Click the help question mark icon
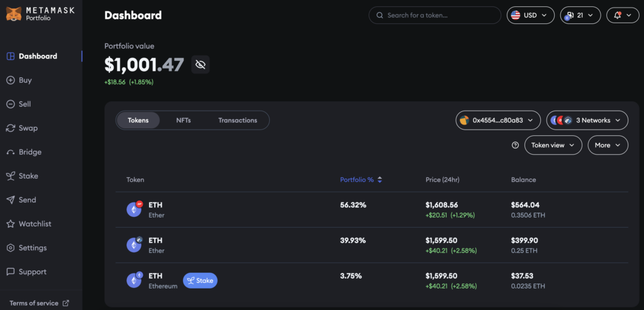This screenshot has width=644, height=310. pos(515,145)
